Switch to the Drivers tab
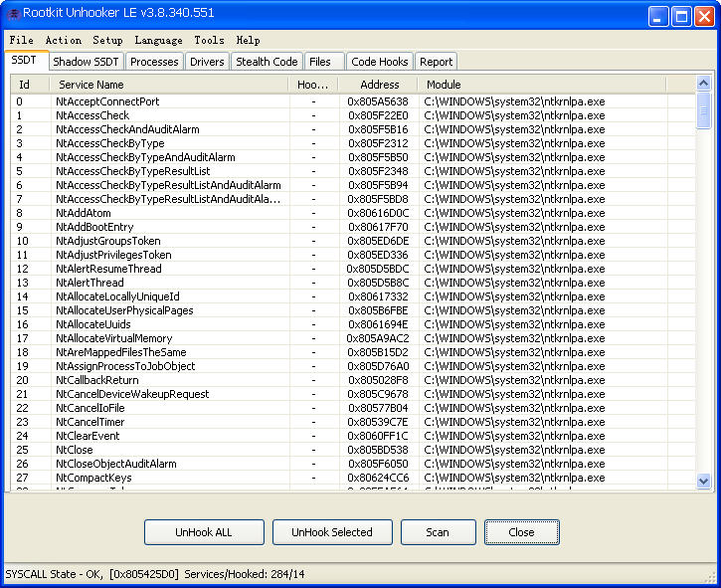Viewport: 721px width, 588px height. 207,62
